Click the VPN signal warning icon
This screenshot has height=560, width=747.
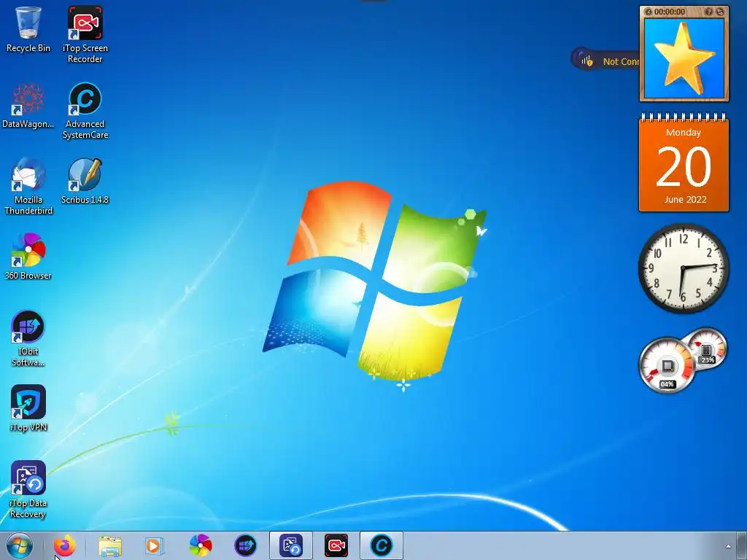[587, 60]
